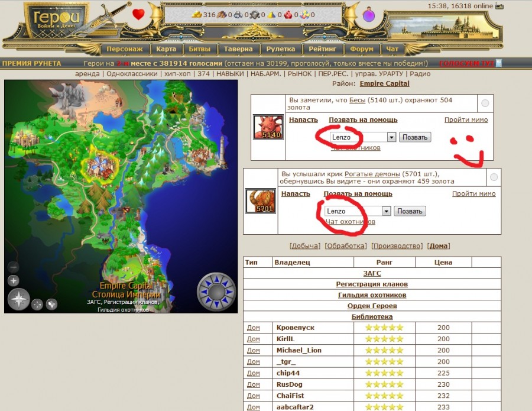Switch to the Добыча tab
This screenshot has width=532, height=411.
304,246
